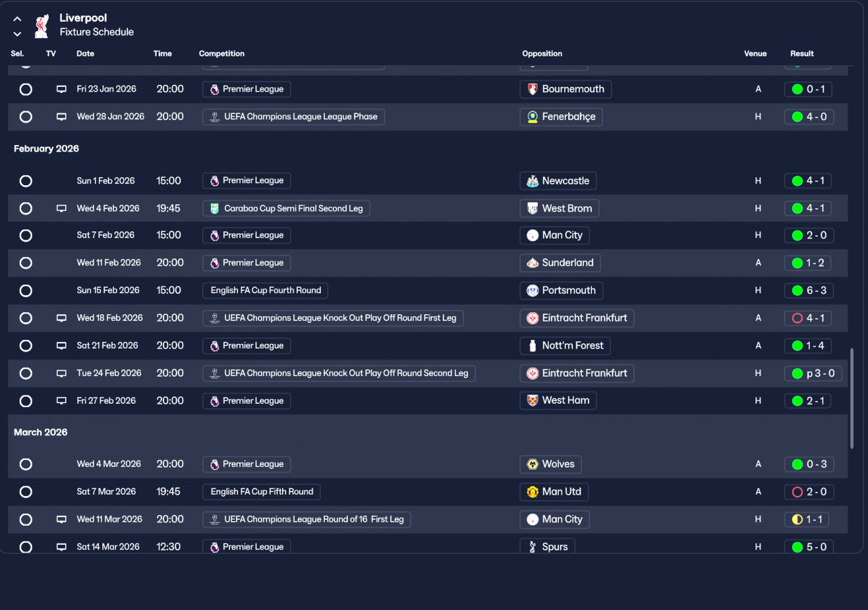Screen dimensions: 868x610
Task: Click the up chevron beside Liverpool
Action: (18, 19)
